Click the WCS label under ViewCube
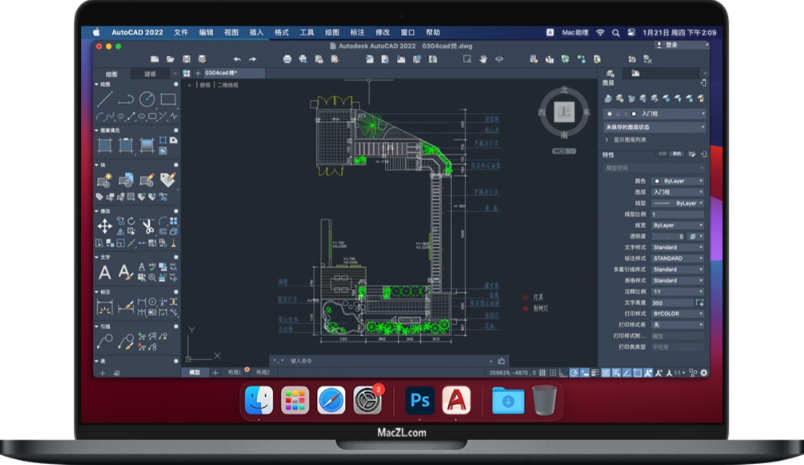Screen dimensions: 804x465 point(564,151)
